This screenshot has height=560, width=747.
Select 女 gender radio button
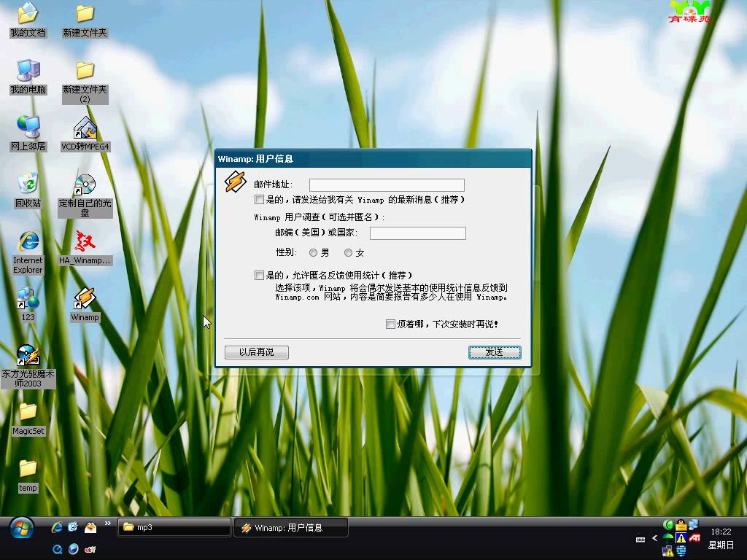pyautogui.click(x=348, y=253)
